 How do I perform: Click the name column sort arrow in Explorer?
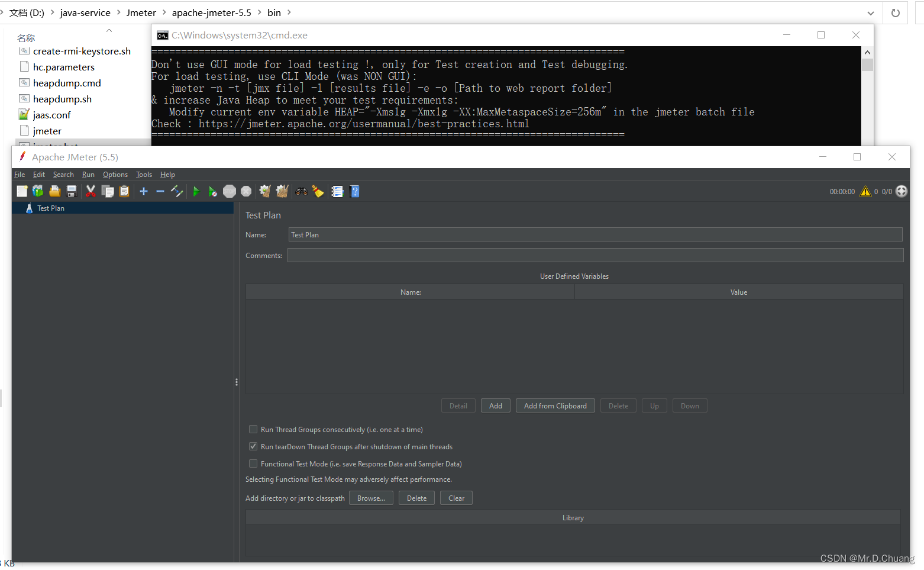pos(109,30)
